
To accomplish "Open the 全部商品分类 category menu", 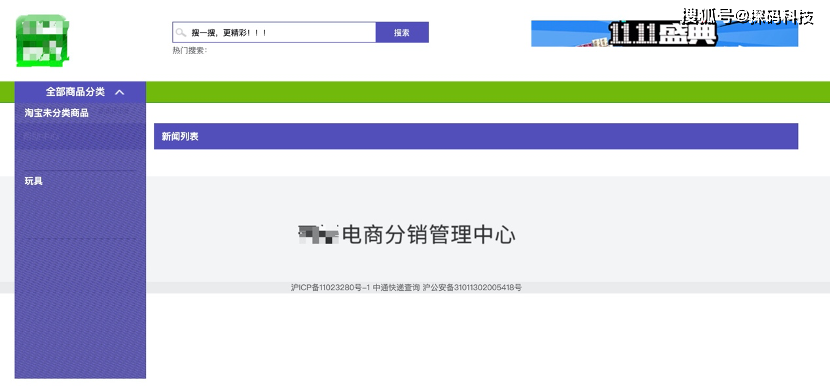I will [x=80, y=92].
